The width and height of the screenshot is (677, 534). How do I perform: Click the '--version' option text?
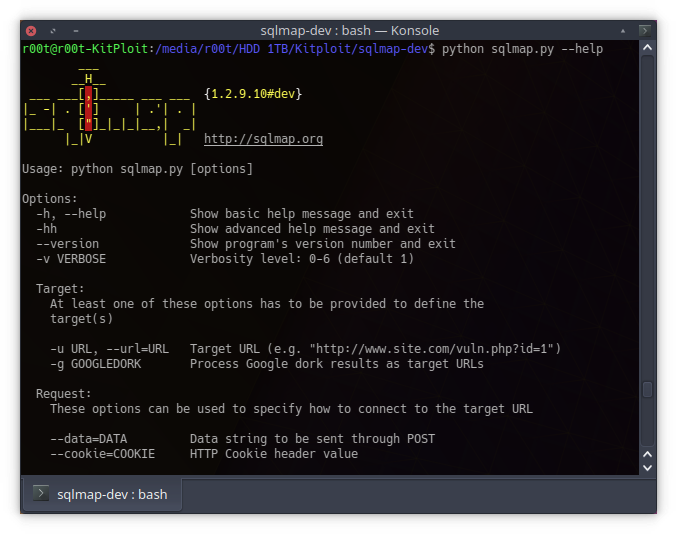(x=68, y=244)
